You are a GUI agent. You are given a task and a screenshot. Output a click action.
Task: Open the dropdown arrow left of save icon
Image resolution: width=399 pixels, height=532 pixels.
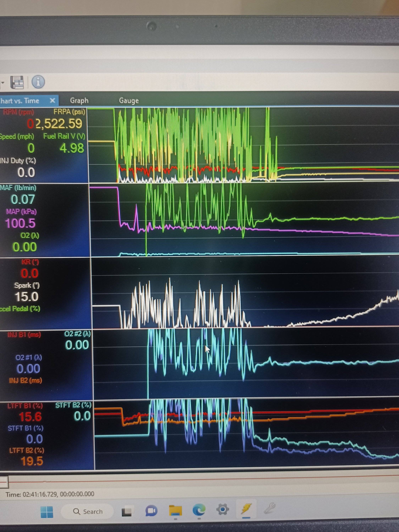pos(2,83)
